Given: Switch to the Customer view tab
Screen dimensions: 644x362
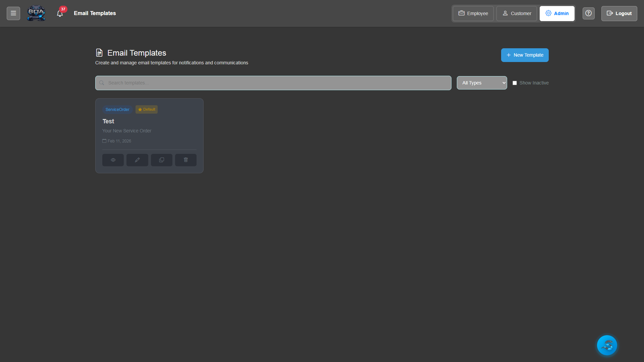Looking at the screenshot, I should pyautogui.click(x=516, y=13).
